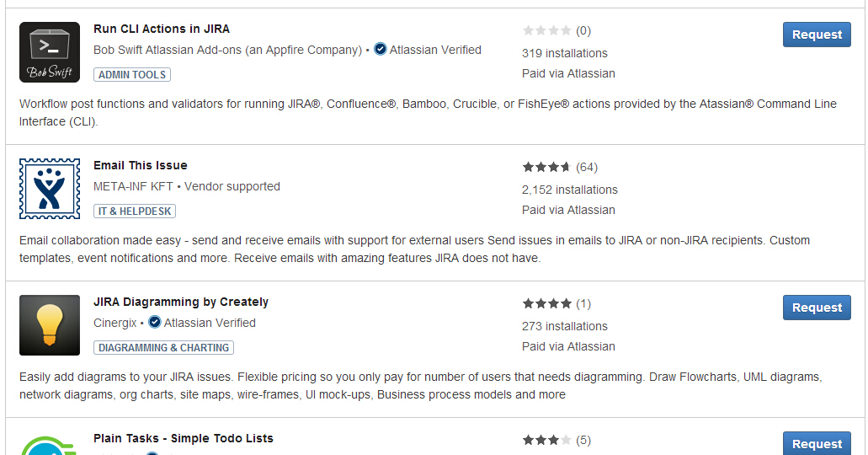Select Atlassian Verified badge next to Cinergix
868x455 pixels.
pos(202,323)
